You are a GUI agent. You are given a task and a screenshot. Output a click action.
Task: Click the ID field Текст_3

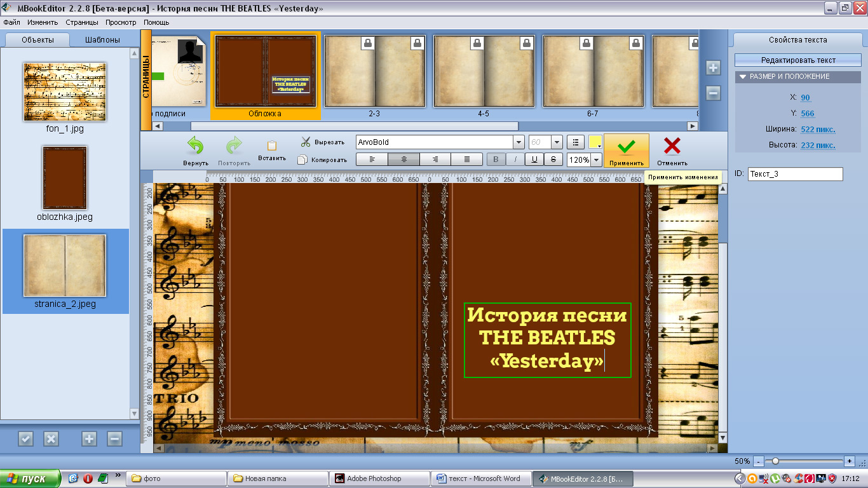796,173
